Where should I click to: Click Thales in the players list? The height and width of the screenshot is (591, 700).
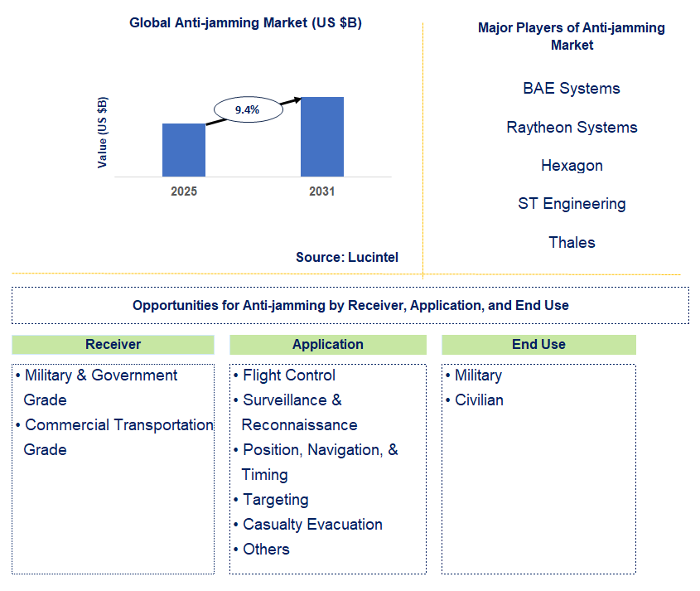[572, 243]
